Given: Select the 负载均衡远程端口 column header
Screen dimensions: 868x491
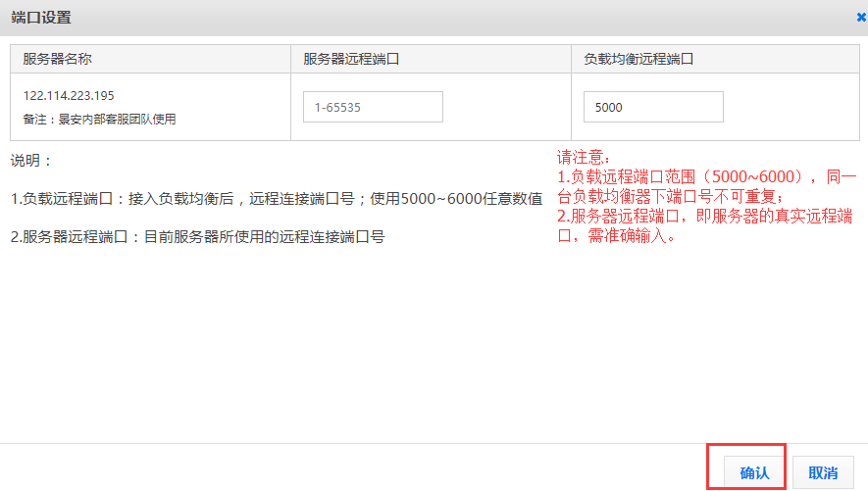Looking at the screenshot, I should pos(638,59).
